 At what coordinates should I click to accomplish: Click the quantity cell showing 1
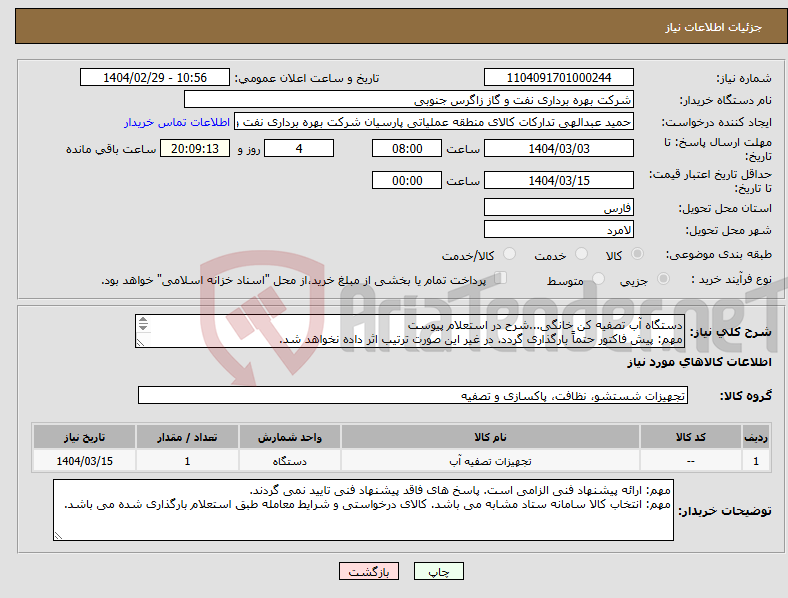pos(187,461)
